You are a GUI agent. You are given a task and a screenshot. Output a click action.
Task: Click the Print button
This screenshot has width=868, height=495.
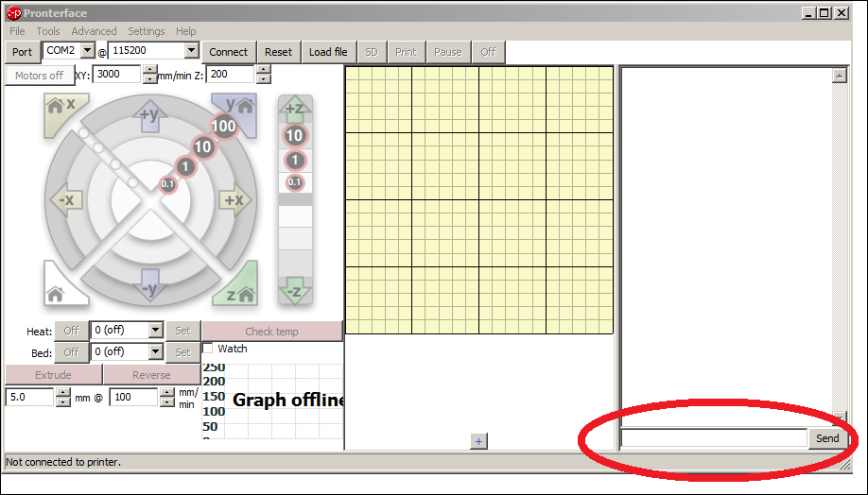406,52
